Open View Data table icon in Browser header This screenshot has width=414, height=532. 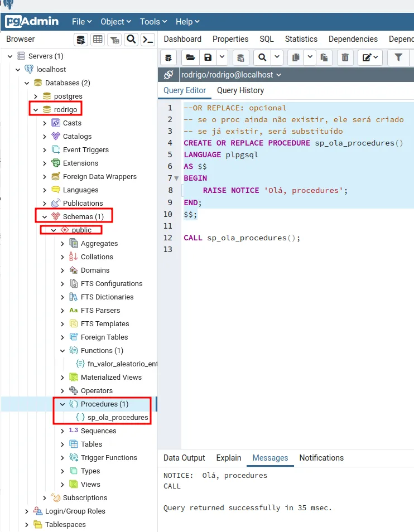[98, 40]
